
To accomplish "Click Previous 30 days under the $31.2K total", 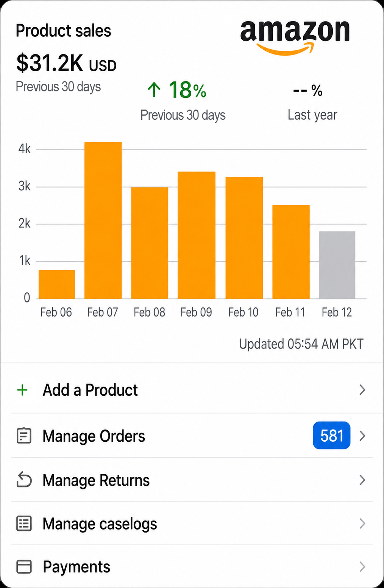I will coord(58,87).
